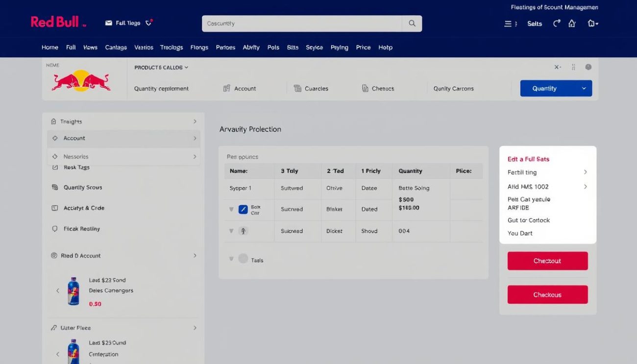The height and width of the screenshot is (364, 637).
Task: Switch to the Home menu tab
Action: 49,47
